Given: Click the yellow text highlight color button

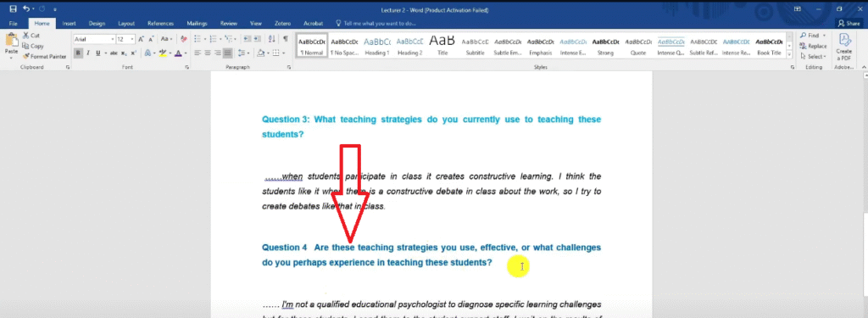Looking at the screenshot, I should tap(163, 53).
